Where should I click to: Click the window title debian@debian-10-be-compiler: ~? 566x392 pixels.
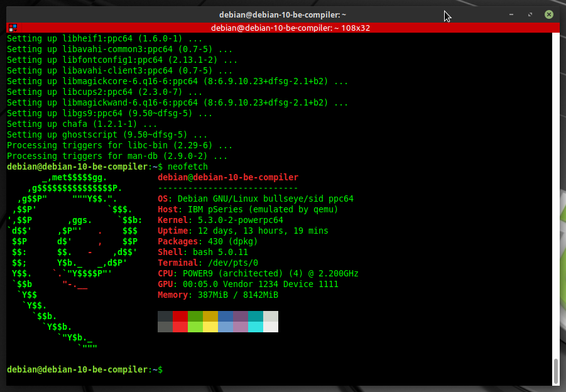tap(283, 15)
